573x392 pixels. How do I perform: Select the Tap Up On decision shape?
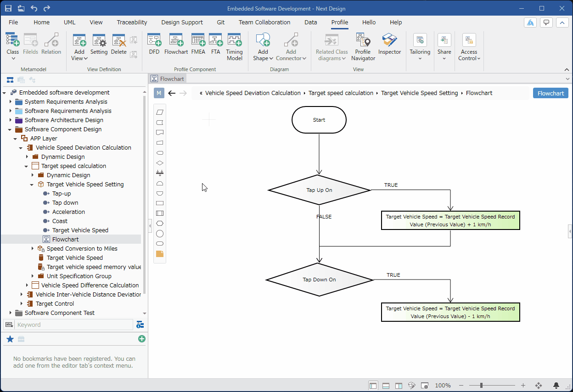[319, 190]
